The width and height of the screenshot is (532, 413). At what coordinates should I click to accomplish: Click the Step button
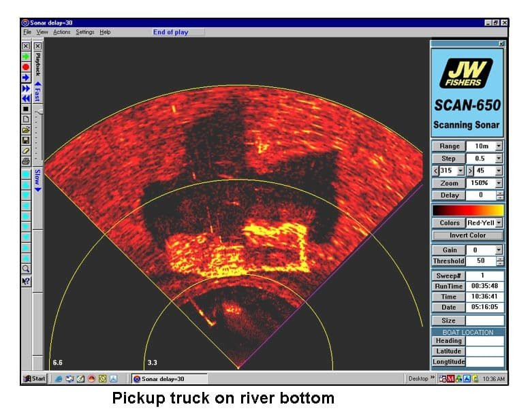click(x=449, y=159)
